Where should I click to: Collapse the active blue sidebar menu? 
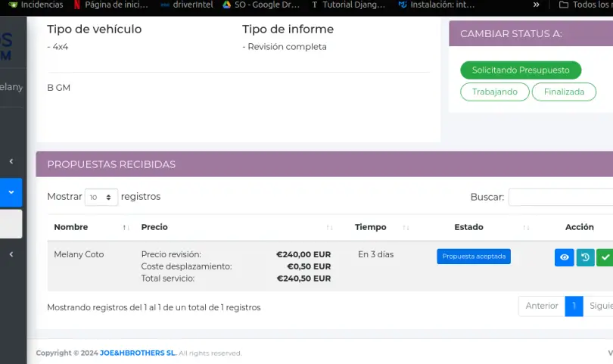[x=11, y=192]
